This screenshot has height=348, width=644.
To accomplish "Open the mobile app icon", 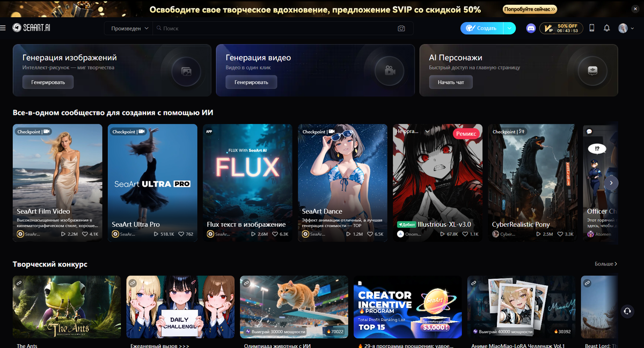I will tap(591, 28).
